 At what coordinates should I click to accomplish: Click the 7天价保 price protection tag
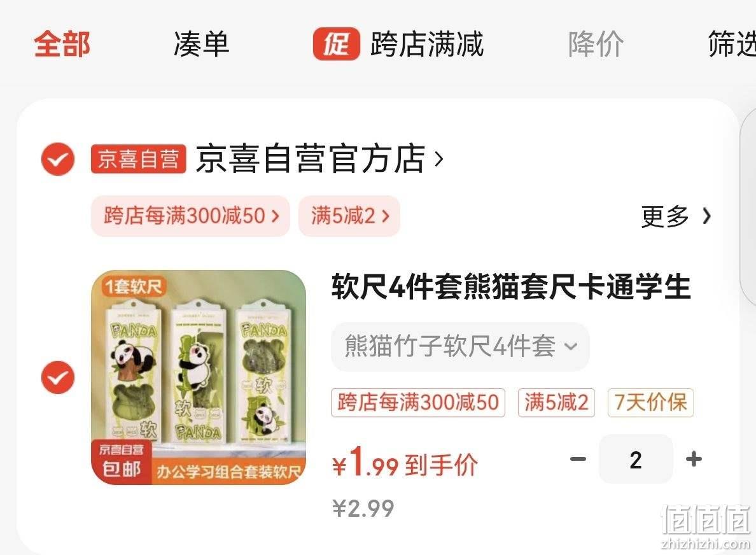coord(650,403)
